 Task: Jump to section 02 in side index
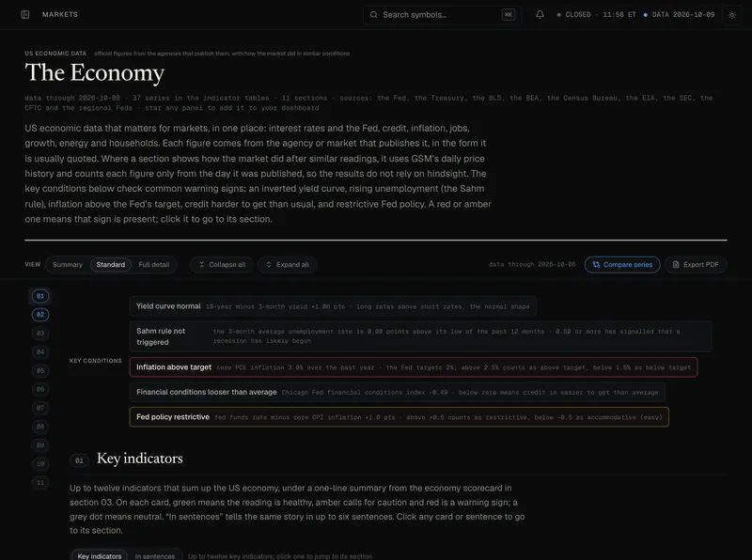[x=40, y=315]
